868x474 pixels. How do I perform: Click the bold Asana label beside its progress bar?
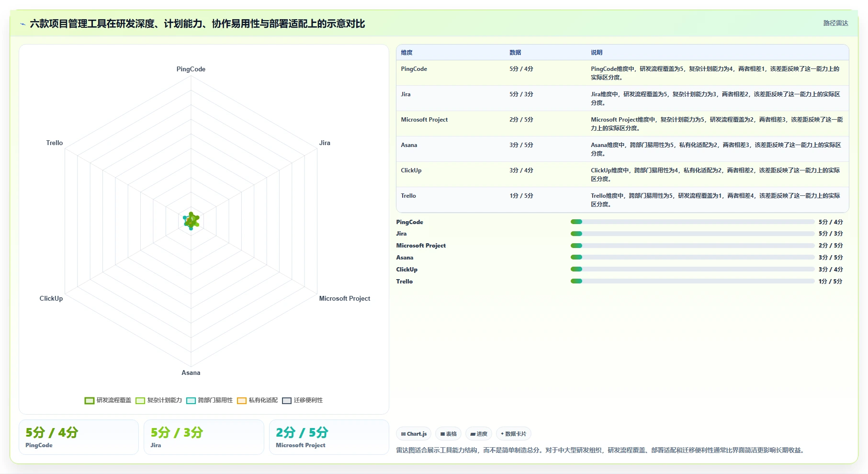point(405,258)
